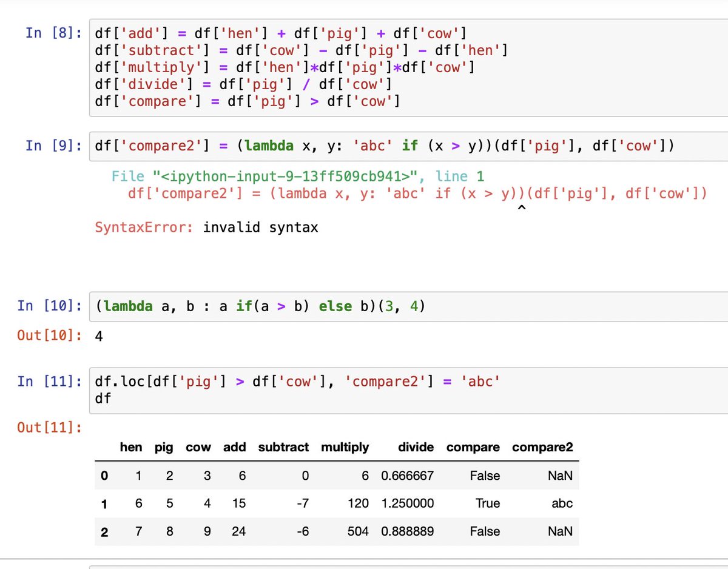This screenshot has height=569, width=728.
Task: Select the In [9] prompt label
Action: pos(55,146)
